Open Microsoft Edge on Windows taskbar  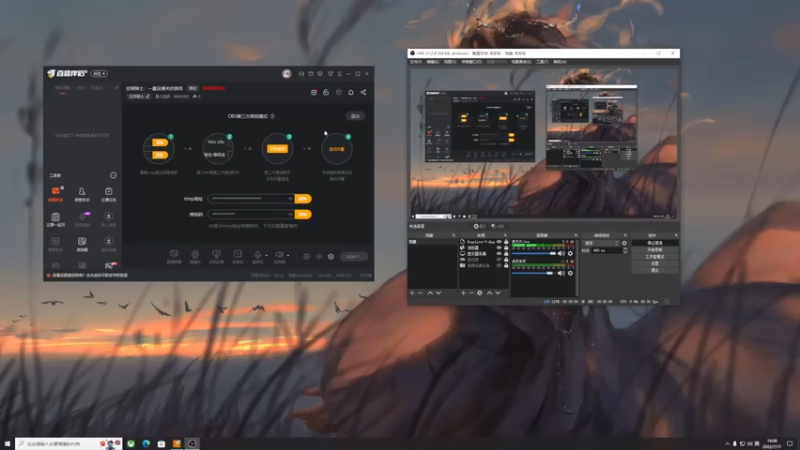[146, 444]
